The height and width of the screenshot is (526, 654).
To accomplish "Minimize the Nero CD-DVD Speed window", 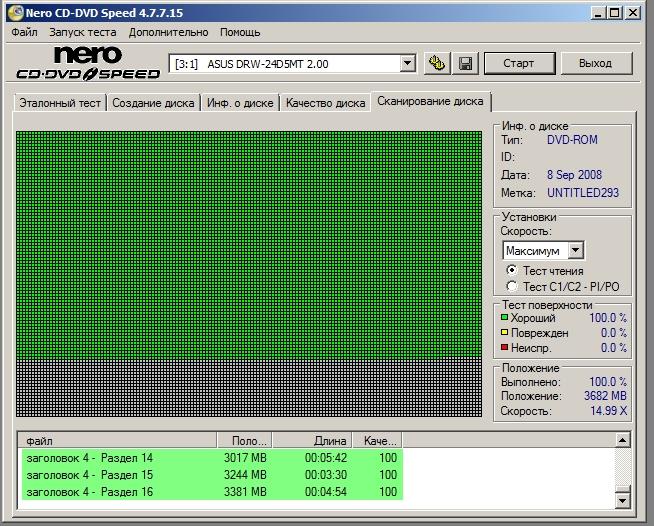I will point(597,13).
